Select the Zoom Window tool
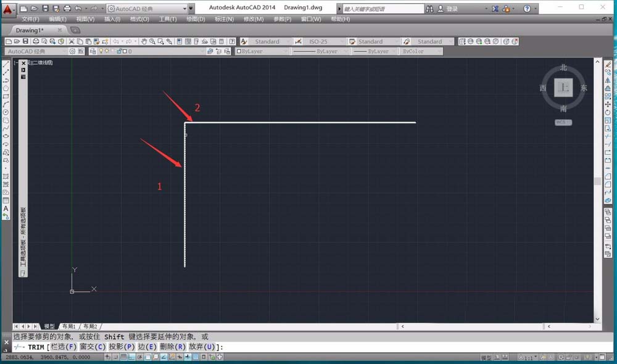 160,41
